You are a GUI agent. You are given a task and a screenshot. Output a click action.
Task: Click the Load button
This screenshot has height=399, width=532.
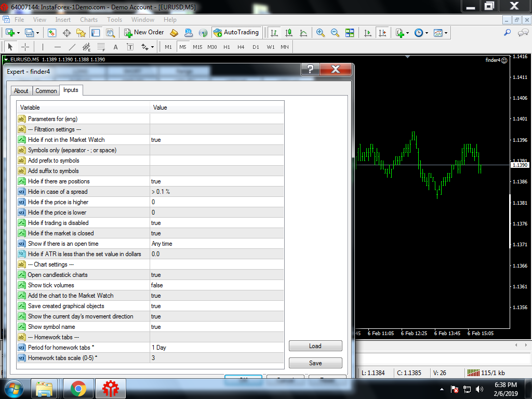tap(315, 346)
